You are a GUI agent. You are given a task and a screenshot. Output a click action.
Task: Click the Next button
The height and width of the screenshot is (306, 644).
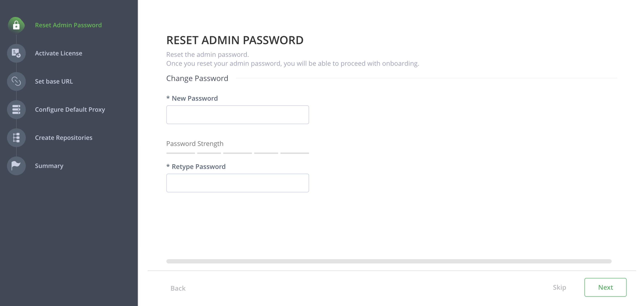pyautogui.click(x=605, y=287)
